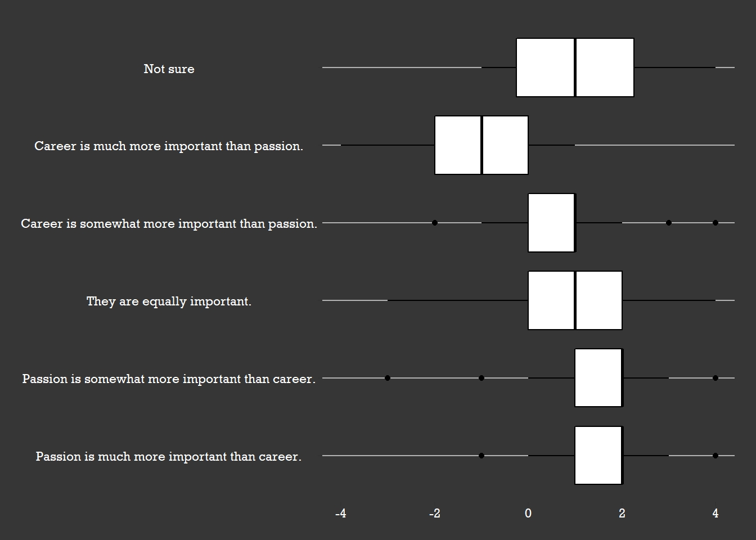Click the white box in Not sure row

575,67
